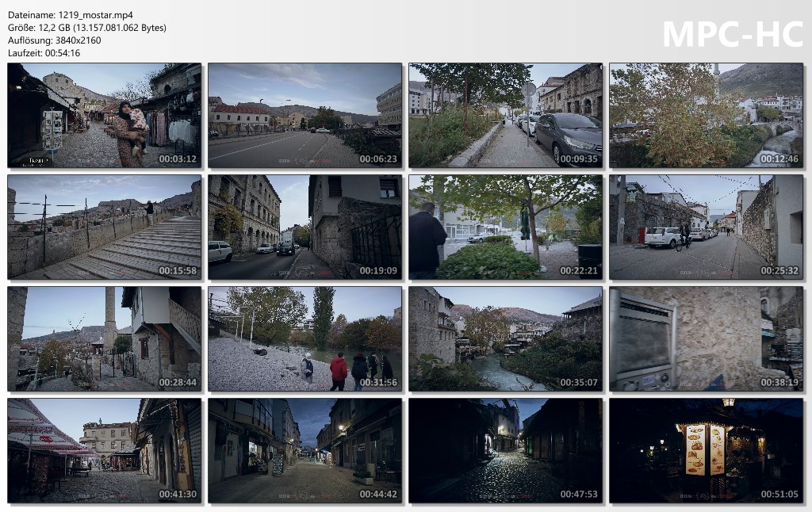
Task: Open the thumbnail stamped 00:51:05
Action: [x=707, y=451]
